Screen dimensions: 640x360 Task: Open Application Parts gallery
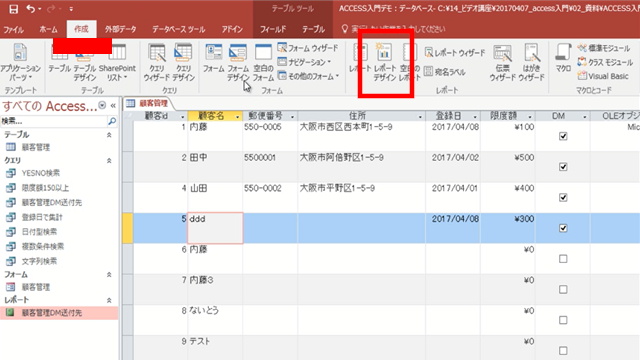(x=20, y=62)
